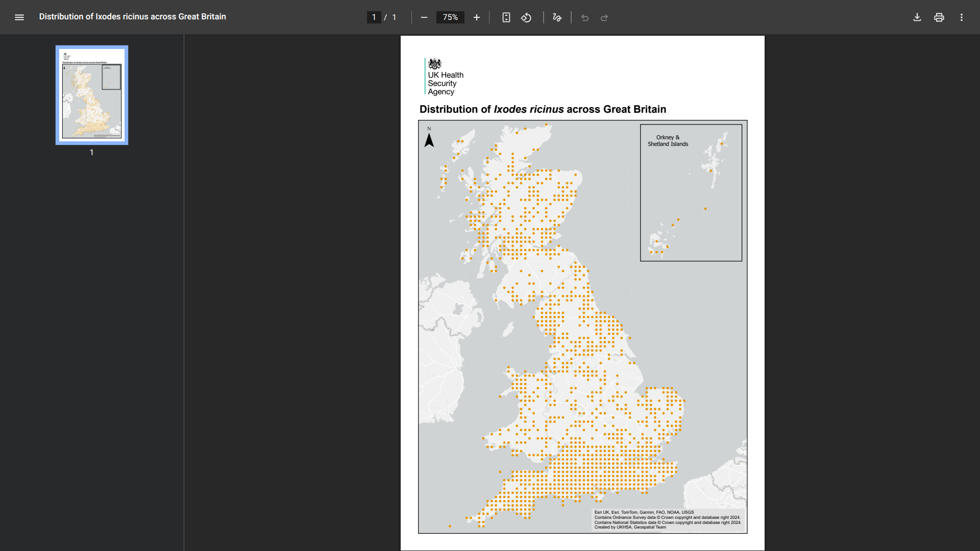Click the 75% zoom level field
This screenshot has height=551, width=980.
pos(450,17)
